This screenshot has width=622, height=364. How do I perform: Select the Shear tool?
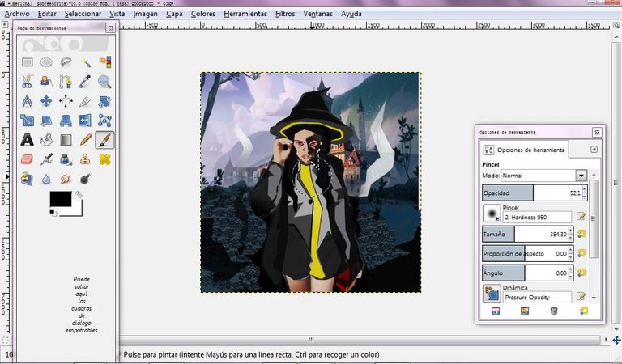[46, 121]
